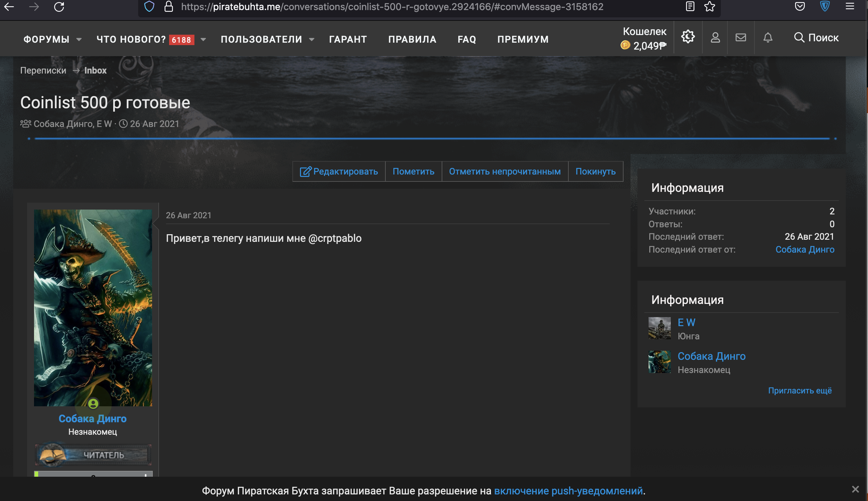Click the Редактировать button
Image resolution: width=868 pixels, height=501 pixels.
(x=339, y=171)
